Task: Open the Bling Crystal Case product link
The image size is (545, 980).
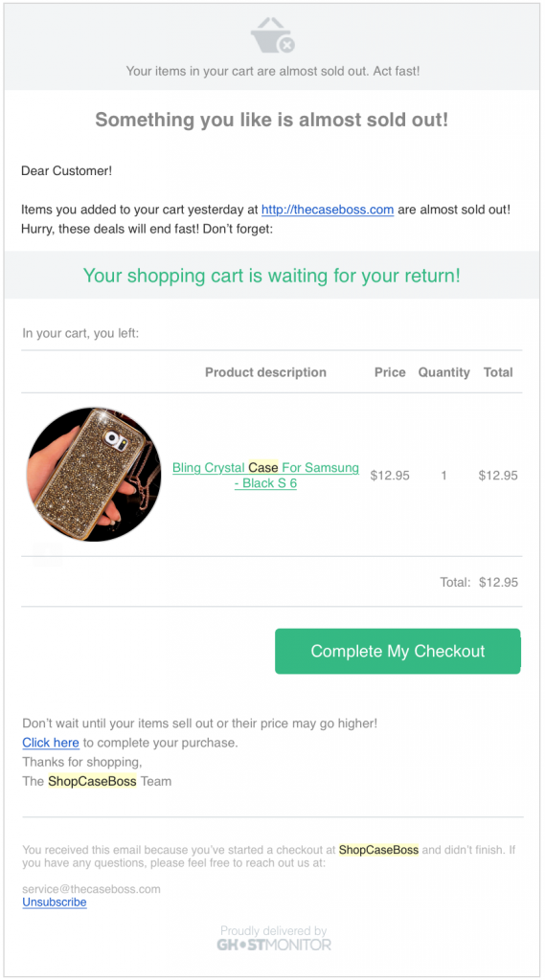Action: [x=266, y=475]
